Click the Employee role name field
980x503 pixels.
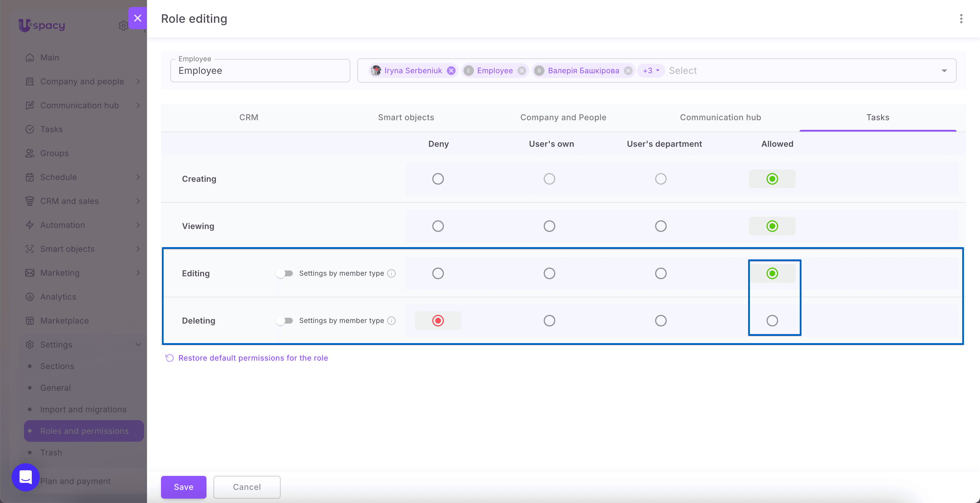(260, 71)
